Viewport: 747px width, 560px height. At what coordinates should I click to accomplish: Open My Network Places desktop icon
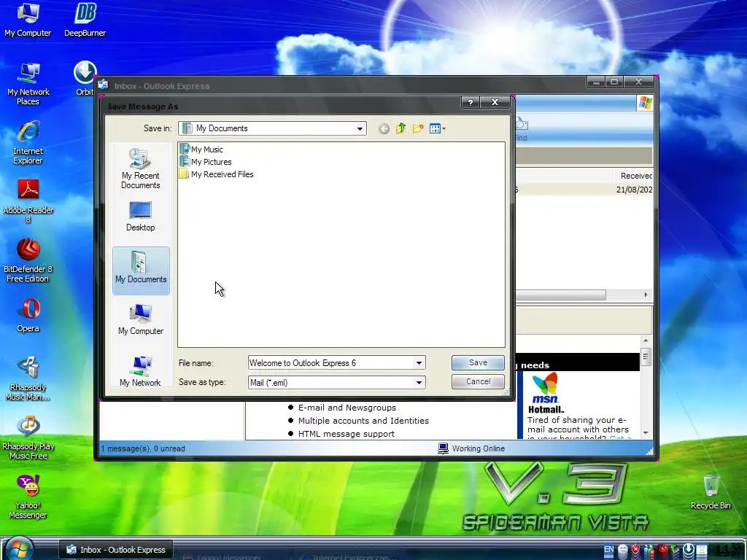tap(28, 84)
